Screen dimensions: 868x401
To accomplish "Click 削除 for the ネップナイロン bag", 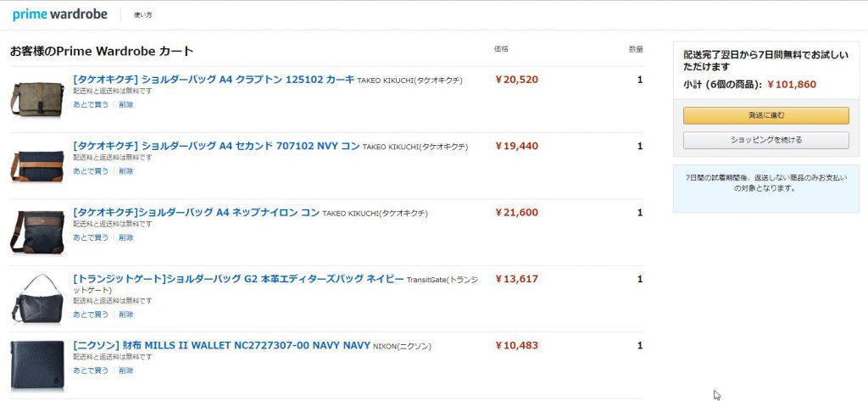I will 125,237.
